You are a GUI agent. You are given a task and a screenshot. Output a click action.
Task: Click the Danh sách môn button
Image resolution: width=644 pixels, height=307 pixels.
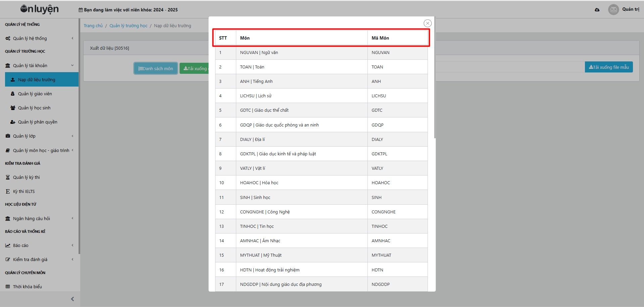pyautogui.click(x=156, y=68)
